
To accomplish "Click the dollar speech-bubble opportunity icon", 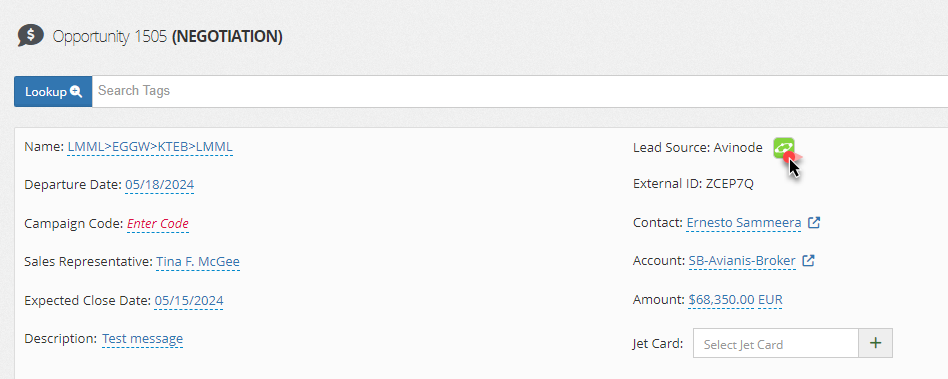I will coord(30,36).
